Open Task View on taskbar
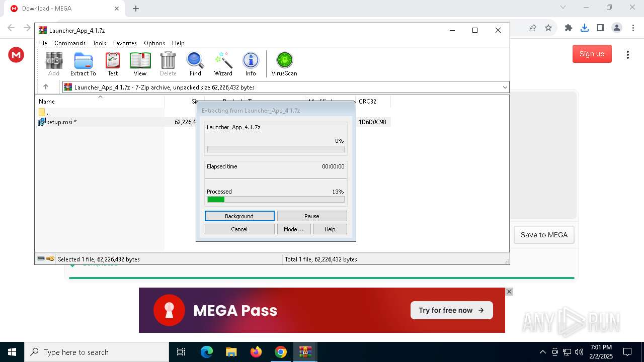This screenshot has height=362, width=644. pos(181,352)
